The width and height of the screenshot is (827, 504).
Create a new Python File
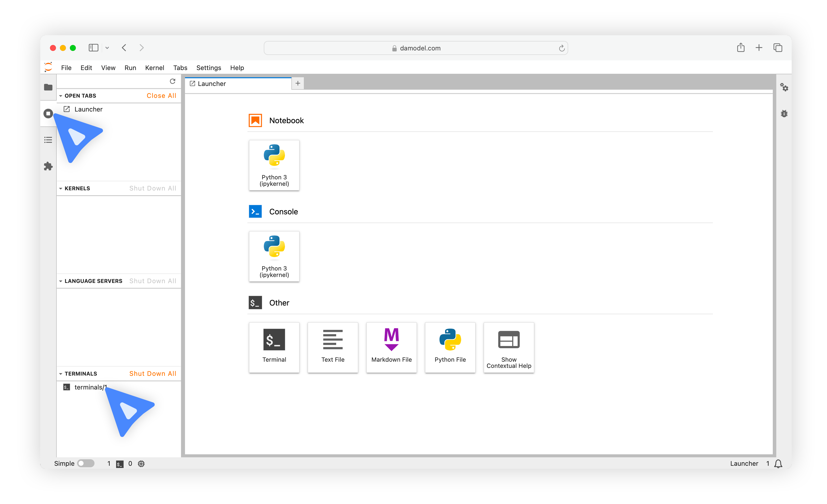click(450, 347)
